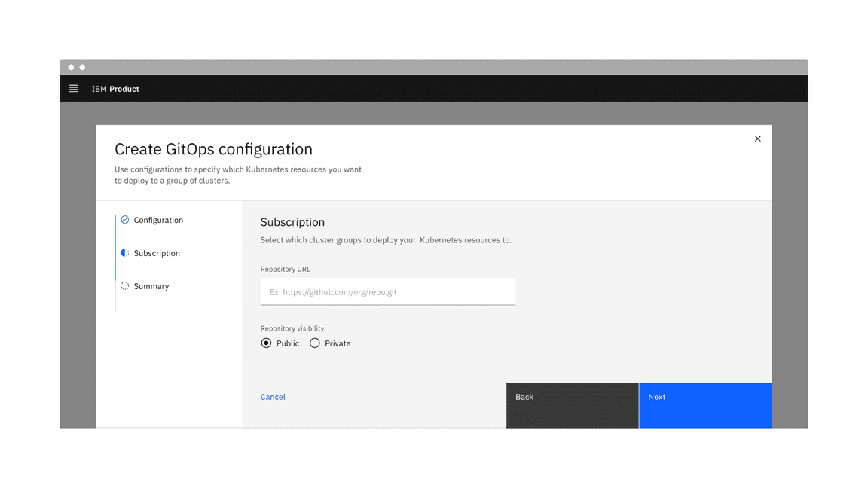
Task: Select the Public repository visibility option
Action: pyautogui.click(x=267, y=343)
